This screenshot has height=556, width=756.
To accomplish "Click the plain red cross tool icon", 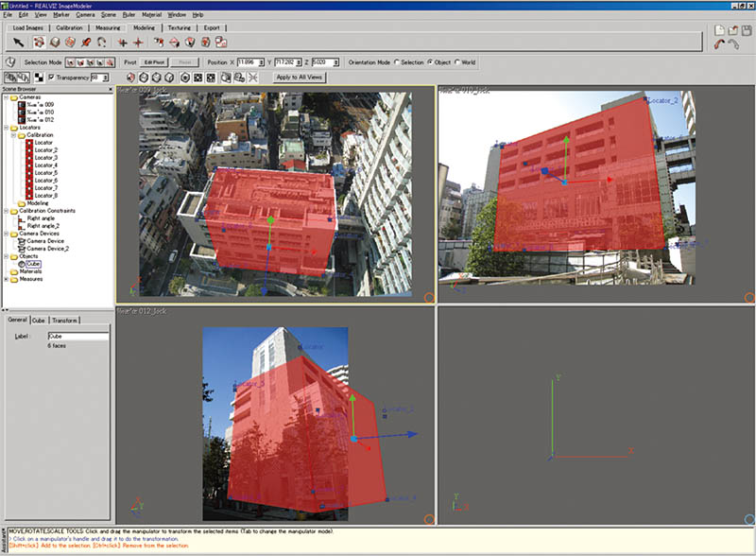I will coord(138,43).
